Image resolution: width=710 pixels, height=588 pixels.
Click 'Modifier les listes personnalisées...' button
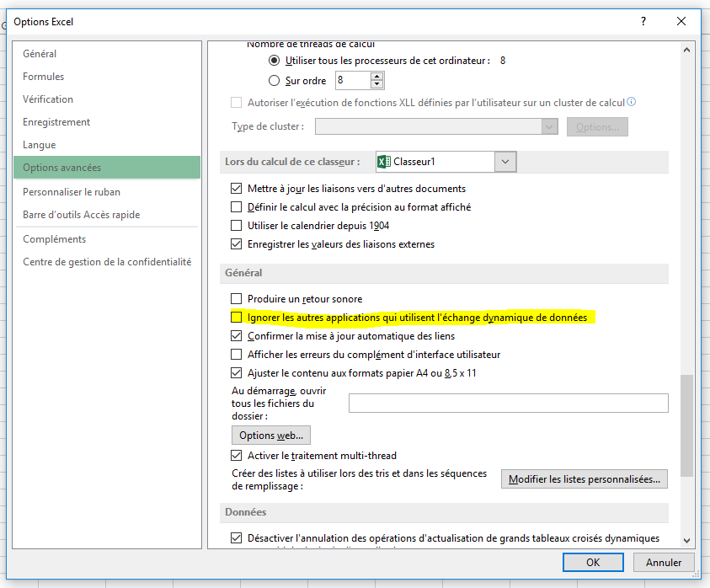click(585, 479)
